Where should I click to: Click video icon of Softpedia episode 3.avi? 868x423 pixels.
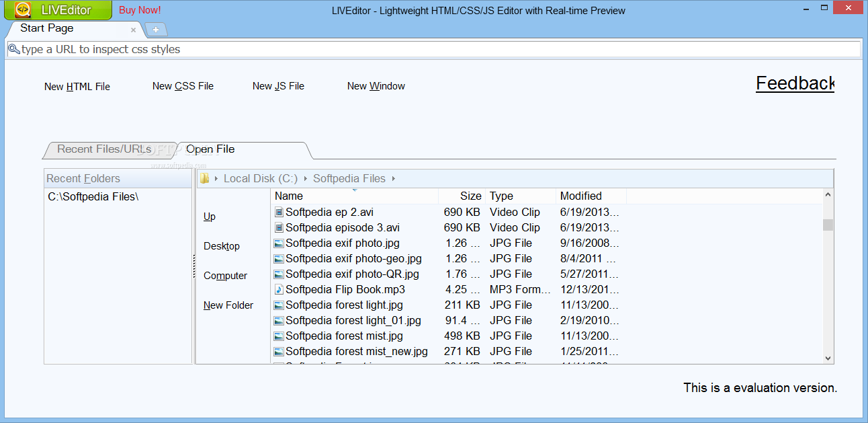coord(279,227)
